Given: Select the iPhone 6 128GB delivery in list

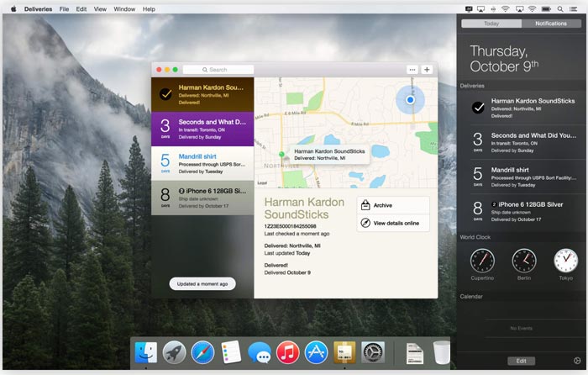Looking at the screenshot, I should [x=202, y=198].
